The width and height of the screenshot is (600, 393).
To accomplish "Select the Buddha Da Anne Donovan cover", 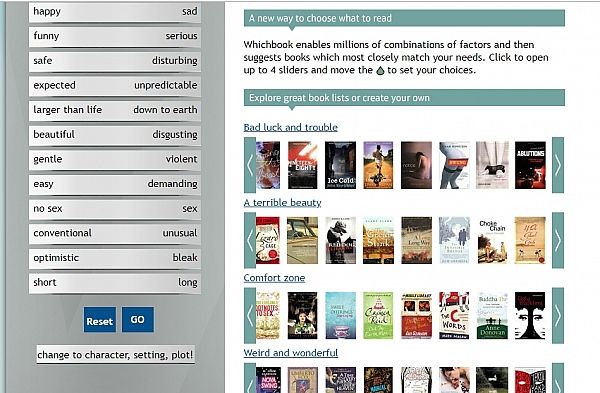I will coord(492,316).
